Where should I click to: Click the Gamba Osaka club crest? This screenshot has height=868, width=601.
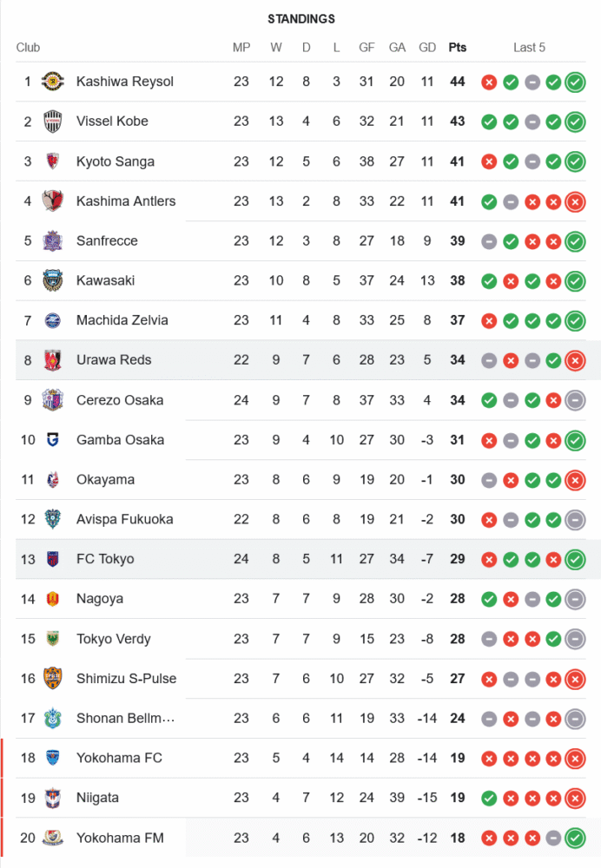53,440
